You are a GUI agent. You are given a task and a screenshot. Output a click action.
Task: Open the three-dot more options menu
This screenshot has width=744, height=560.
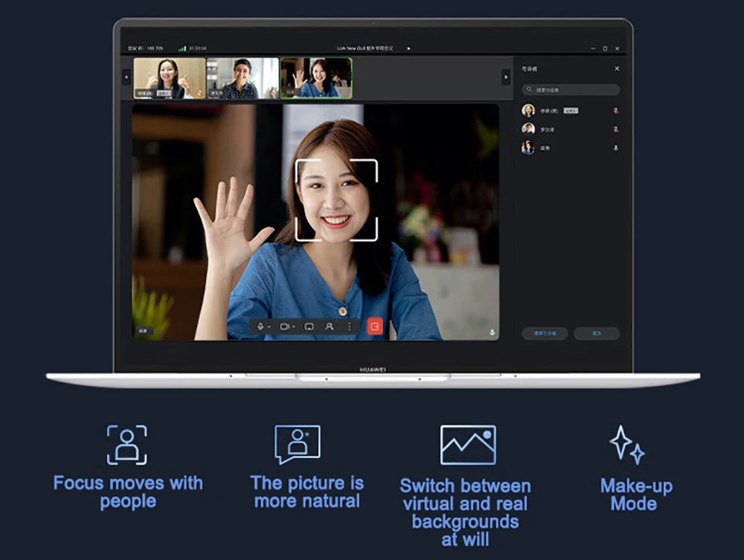pos(350,326)
